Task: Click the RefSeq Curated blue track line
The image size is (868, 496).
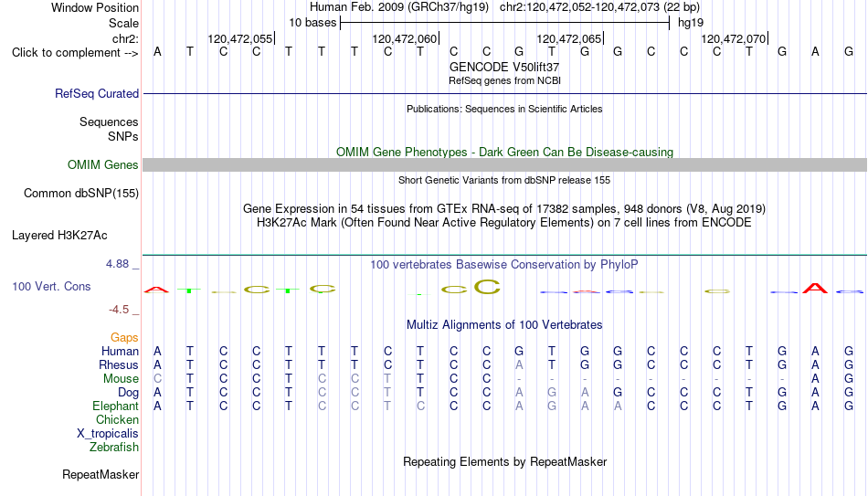Action: (505, 93)
